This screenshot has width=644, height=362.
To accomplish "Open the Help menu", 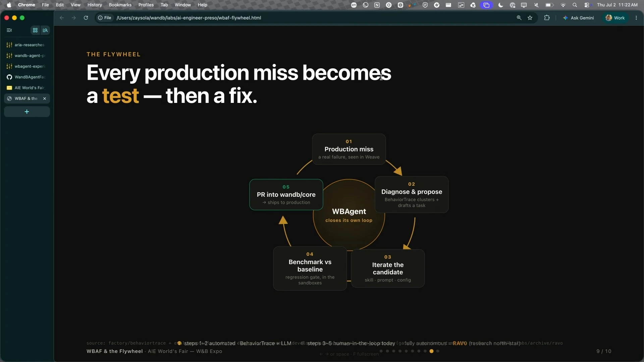I will tap(202, 5).
